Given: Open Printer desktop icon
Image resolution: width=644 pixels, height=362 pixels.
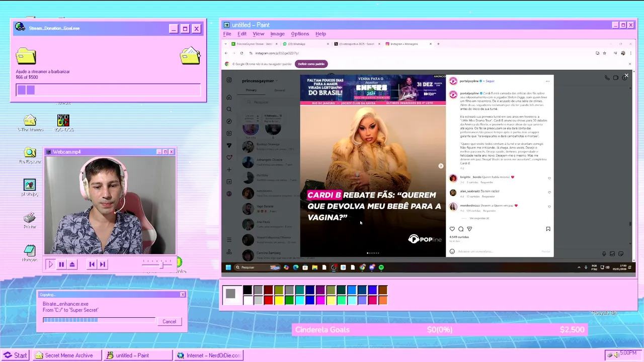Looking at the screenshot, I should coord(30,220).
